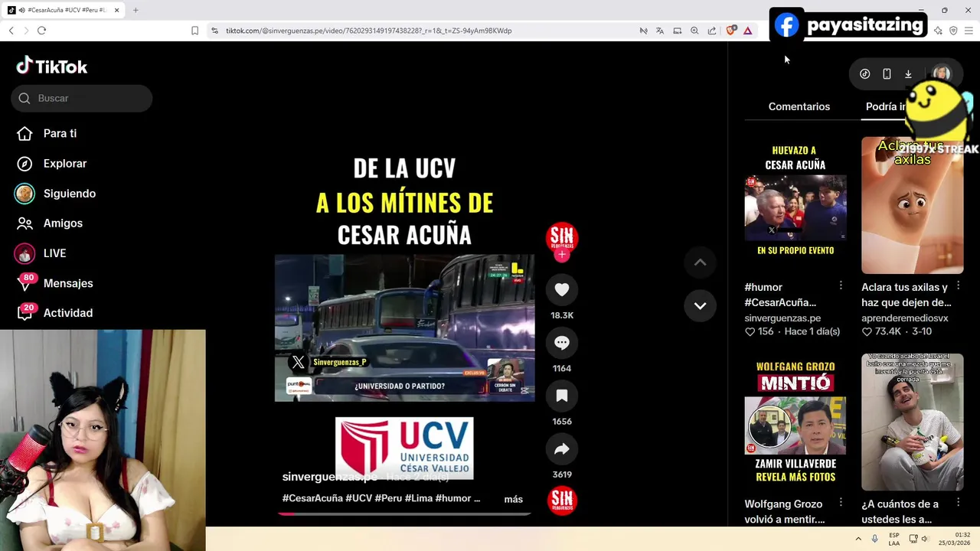Click the cast screen icon in address bar

678,31
